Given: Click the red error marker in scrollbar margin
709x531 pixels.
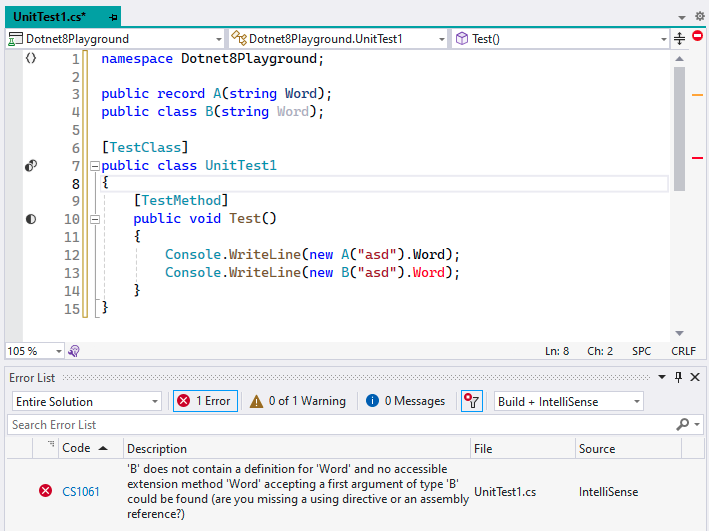Looking at the screenshot, I should click(698, 158).
